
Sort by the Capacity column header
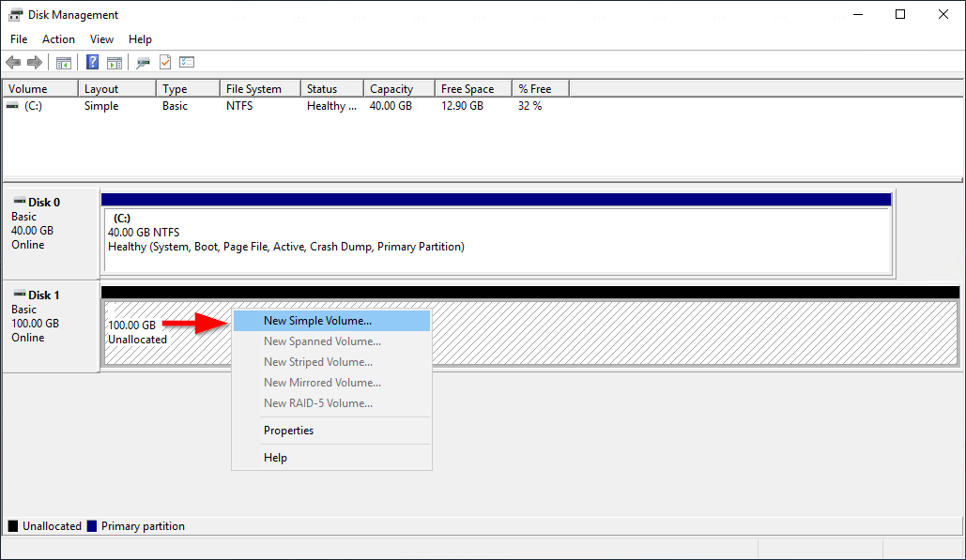[x=391, y=89]
